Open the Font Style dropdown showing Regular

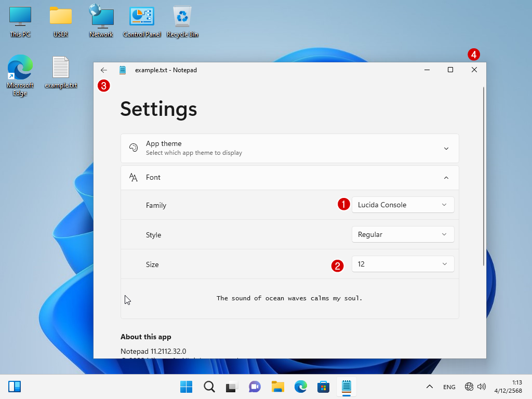[x=403, y=234]
